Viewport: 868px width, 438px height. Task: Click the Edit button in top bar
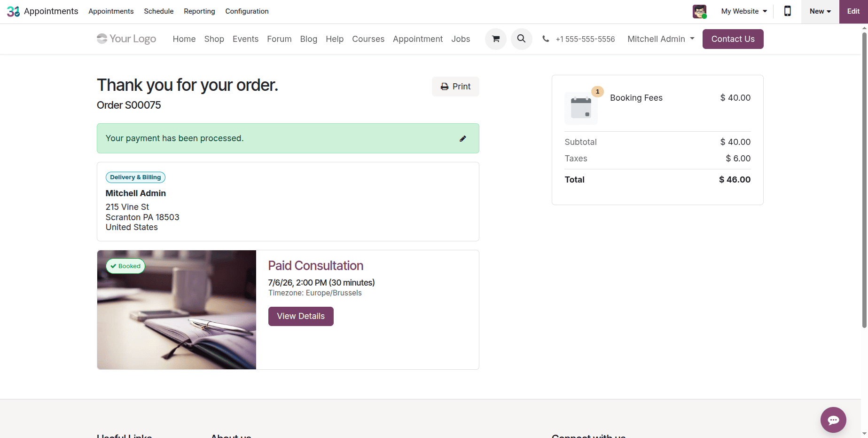click(853, 11)
